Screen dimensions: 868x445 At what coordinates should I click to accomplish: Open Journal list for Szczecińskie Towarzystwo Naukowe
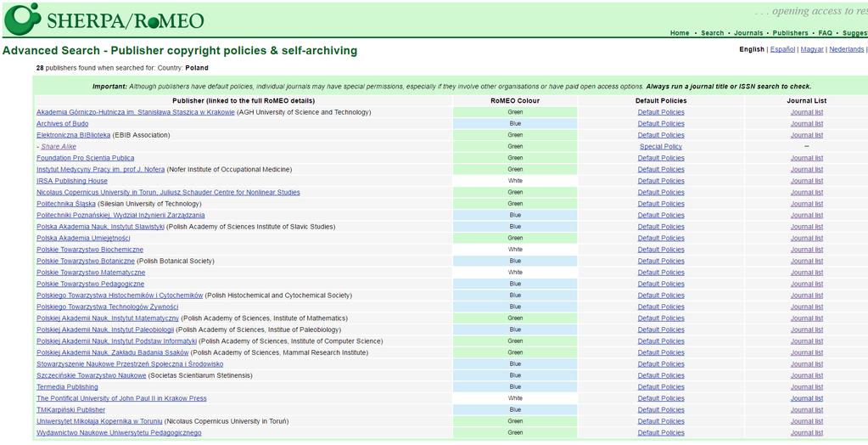click(x=807, y=375)
